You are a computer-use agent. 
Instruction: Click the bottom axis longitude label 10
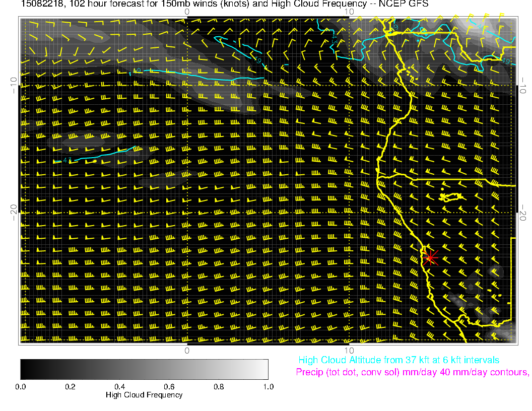tap(349, 351)
